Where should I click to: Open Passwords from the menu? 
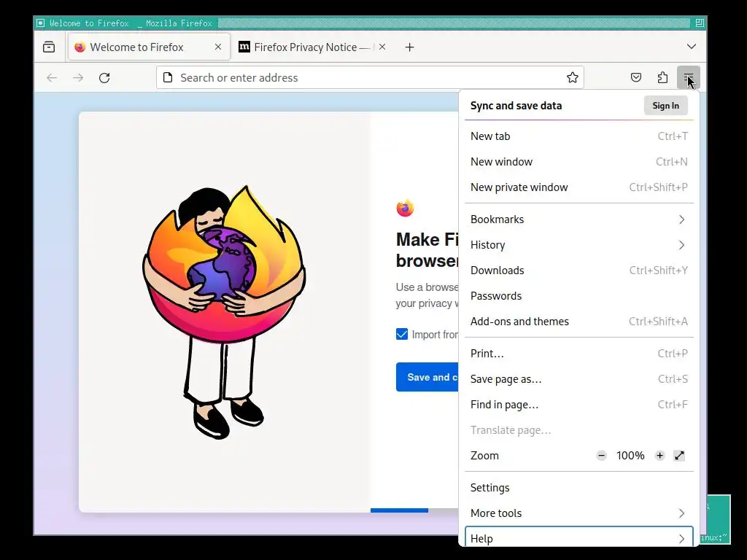point(578,296)
